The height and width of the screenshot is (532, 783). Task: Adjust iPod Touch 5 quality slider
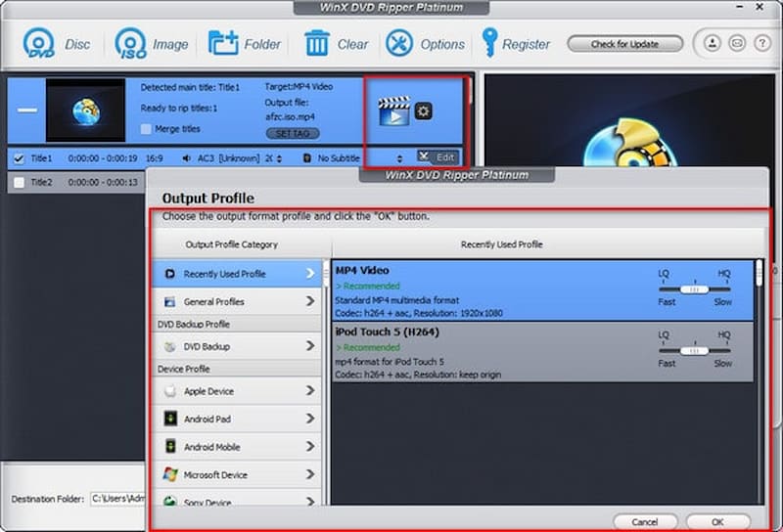[x=695, y=350]
